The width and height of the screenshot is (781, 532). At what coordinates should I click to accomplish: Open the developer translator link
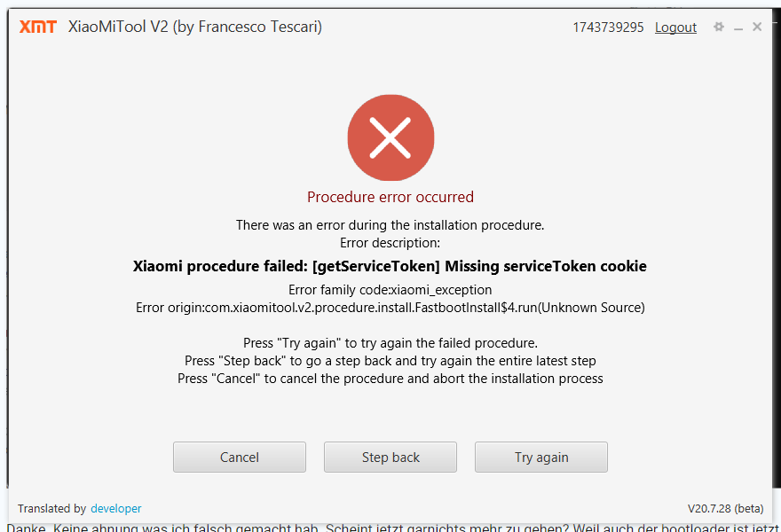(x=115, y=508)
